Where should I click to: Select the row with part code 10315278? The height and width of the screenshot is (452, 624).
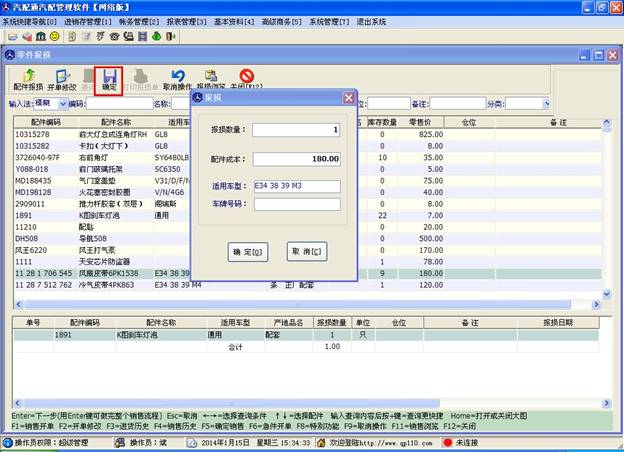pos(40,134)
